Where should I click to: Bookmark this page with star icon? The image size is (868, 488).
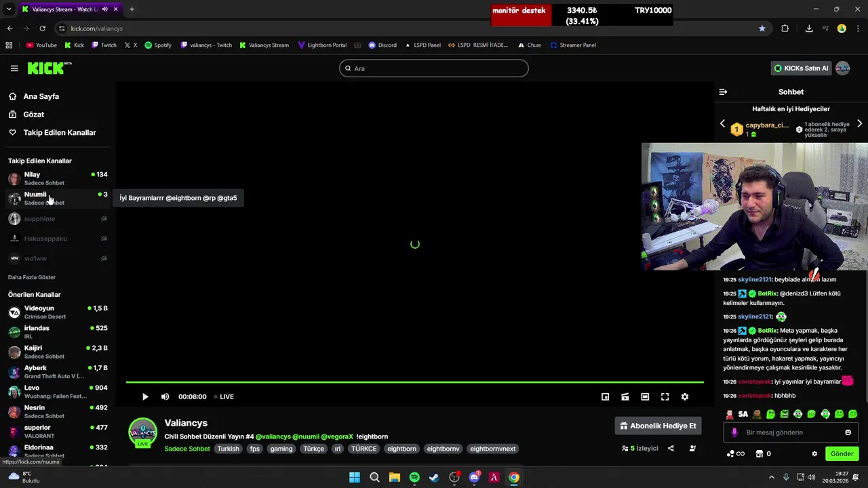point(762,28)
